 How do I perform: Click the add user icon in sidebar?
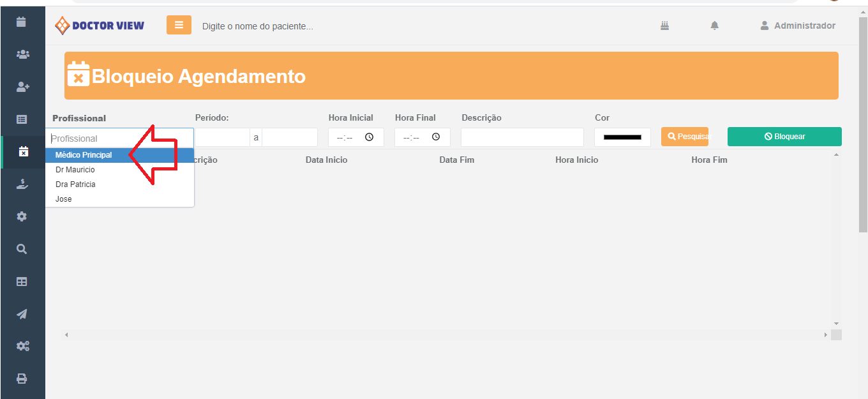click(22, 87)
